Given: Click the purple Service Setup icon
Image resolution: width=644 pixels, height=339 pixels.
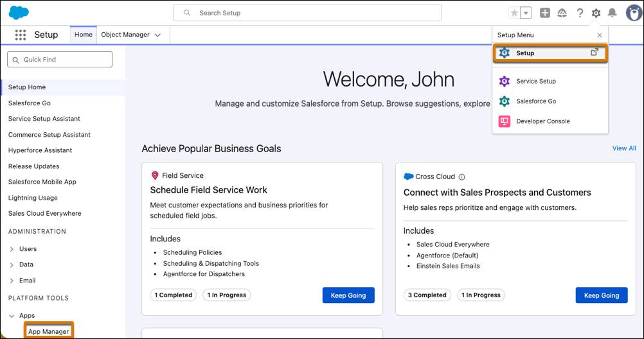Looking at the screenshot, I should pyautogui.click(x=505, y=82).
